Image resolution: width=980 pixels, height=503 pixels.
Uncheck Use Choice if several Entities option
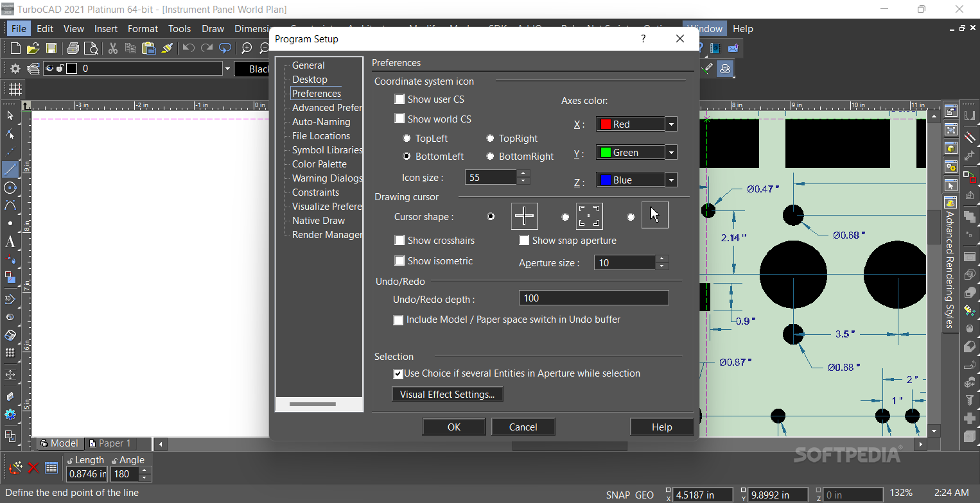[x=398, y=373]
